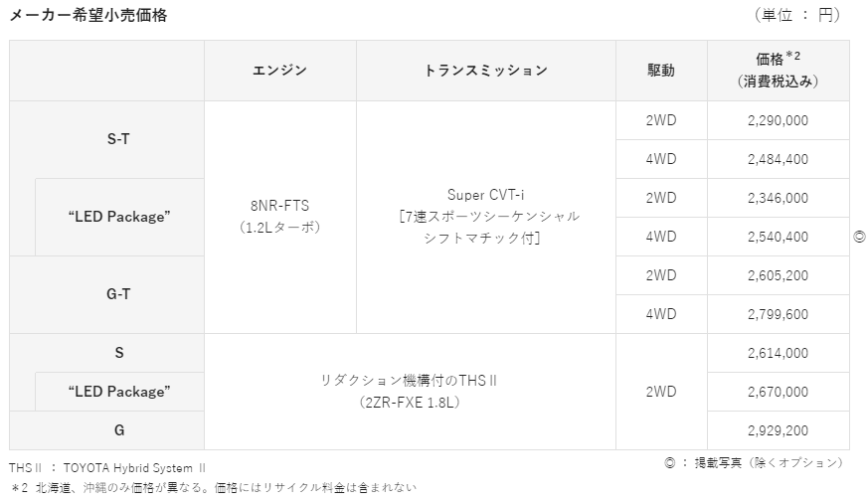868x502 pixels.
Task: Click the ＊2 footnote about 北海道、沖縄
Action: click(x=213, y=487)
